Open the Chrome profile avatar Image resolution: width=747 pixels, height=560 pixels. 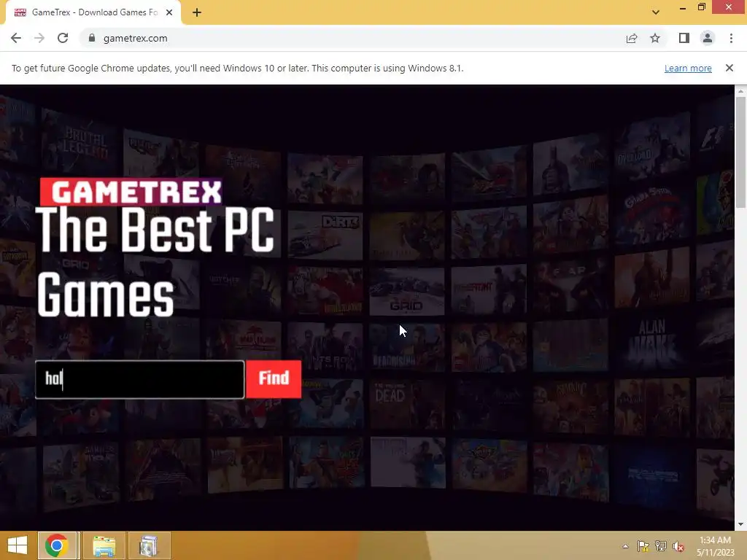click(x=708, y=38)
